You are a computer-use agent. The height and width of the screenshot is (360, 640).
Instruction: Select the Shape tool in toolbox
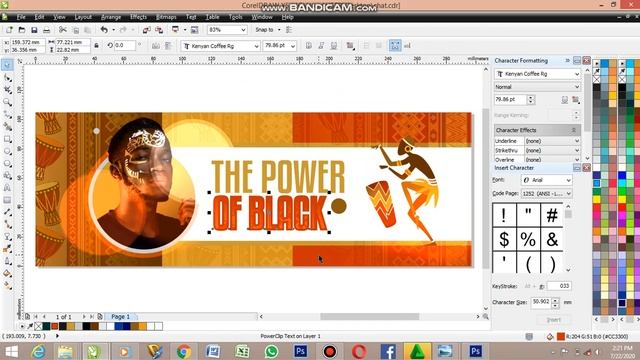coord(7,78)
